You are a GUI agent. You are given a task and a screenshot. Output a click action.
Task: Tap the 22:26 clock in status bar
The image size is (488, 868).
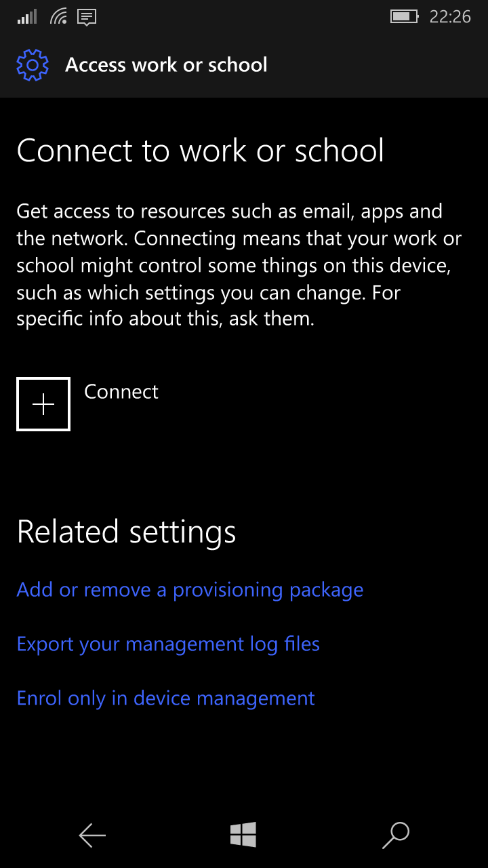tap(450, 16)
